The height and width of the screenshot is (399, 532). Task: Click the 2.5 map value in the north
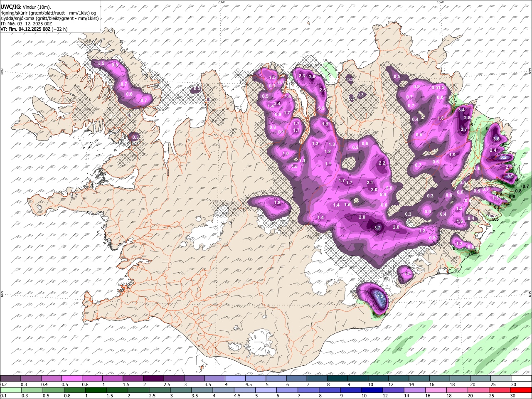click(x=322, y=90)
